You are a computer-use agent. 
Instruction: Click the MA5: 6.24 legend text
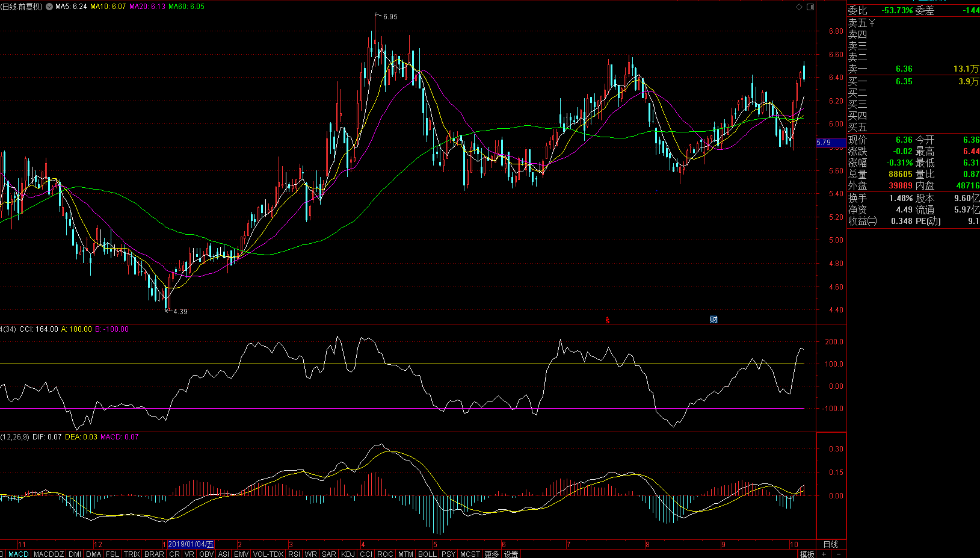click(71, 7)
